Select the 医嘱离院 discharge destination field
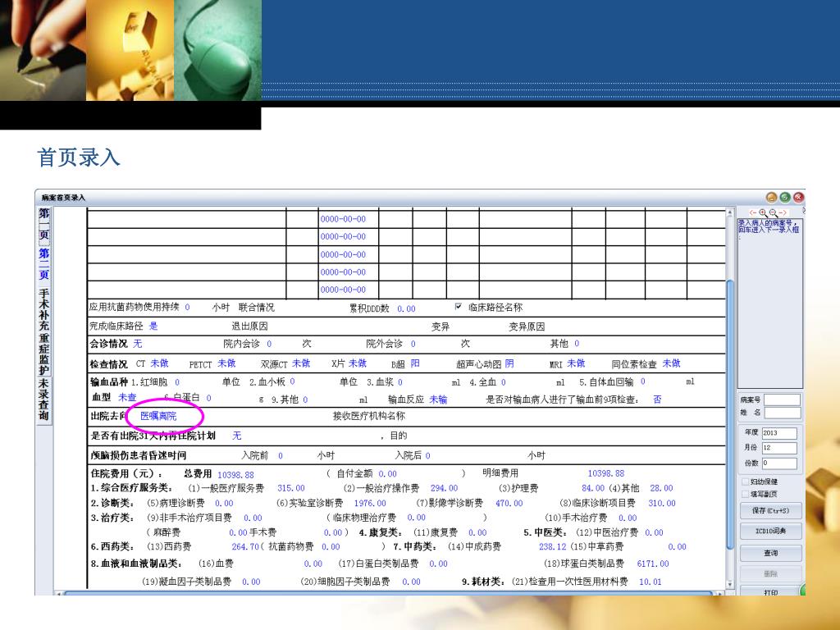The height and width of the screenshot is (630, 840). tap(158, 417)
